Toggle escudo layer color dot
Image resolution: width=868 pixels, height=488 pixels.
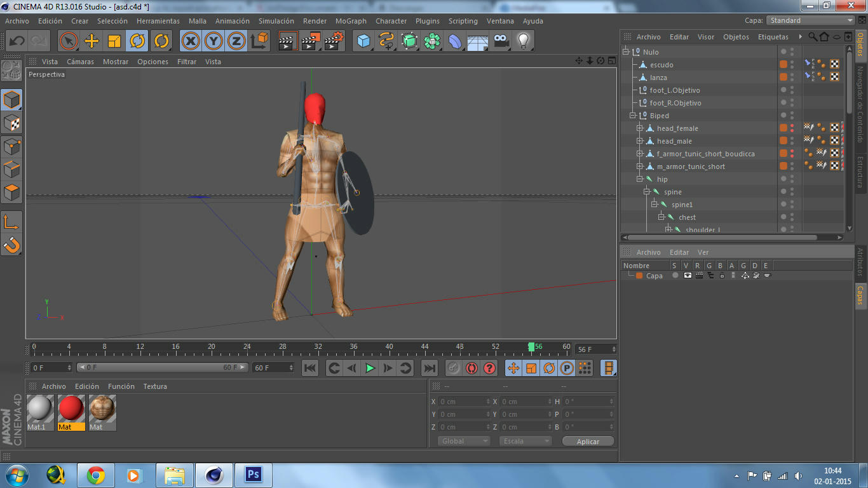(783, 65)
